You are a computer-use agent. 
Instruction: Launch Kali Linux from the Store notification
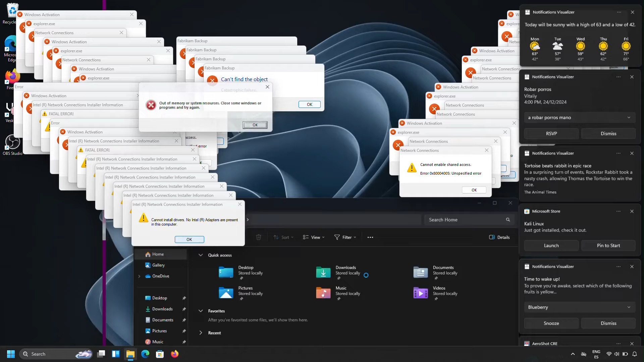point(551,245)
